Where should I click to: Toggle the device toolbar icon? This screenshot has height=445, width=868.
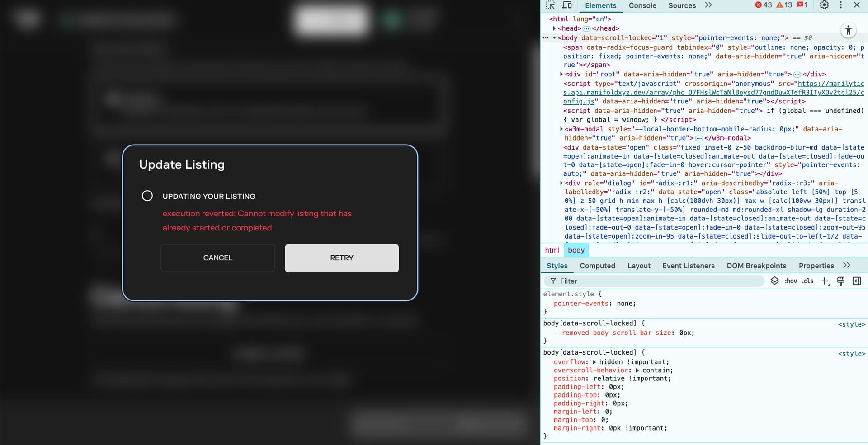pyautogui.click(x=567, y=5)
